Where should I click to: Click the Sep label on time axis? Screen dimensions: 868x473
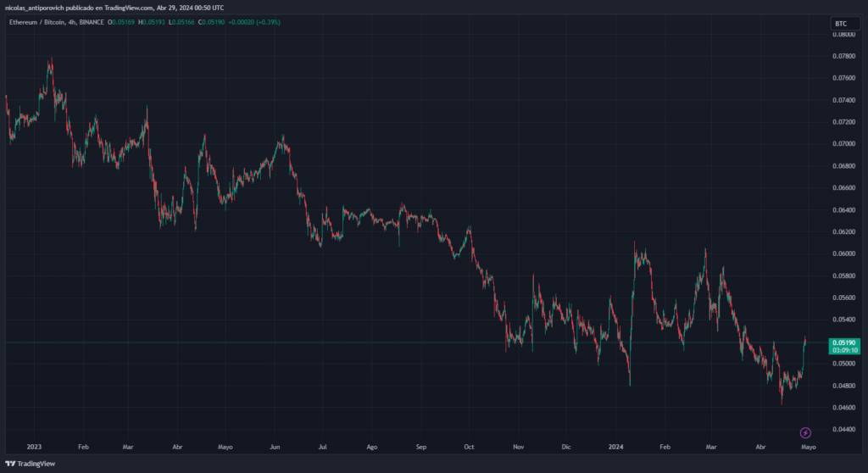point(420,445)
